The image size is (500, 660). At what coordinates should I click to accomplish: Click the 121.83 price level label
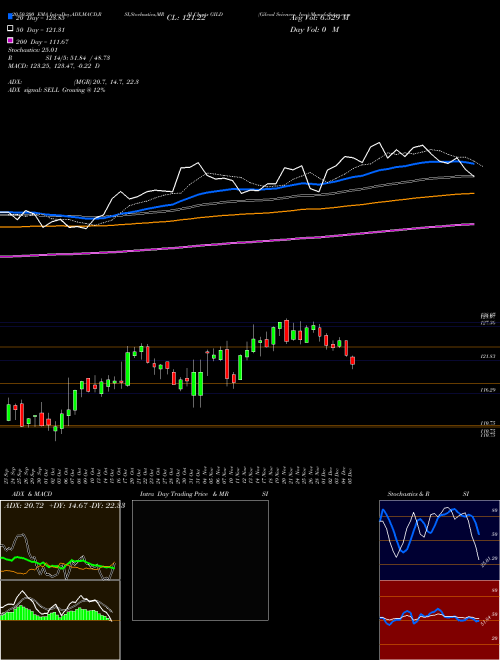point(488,356)
